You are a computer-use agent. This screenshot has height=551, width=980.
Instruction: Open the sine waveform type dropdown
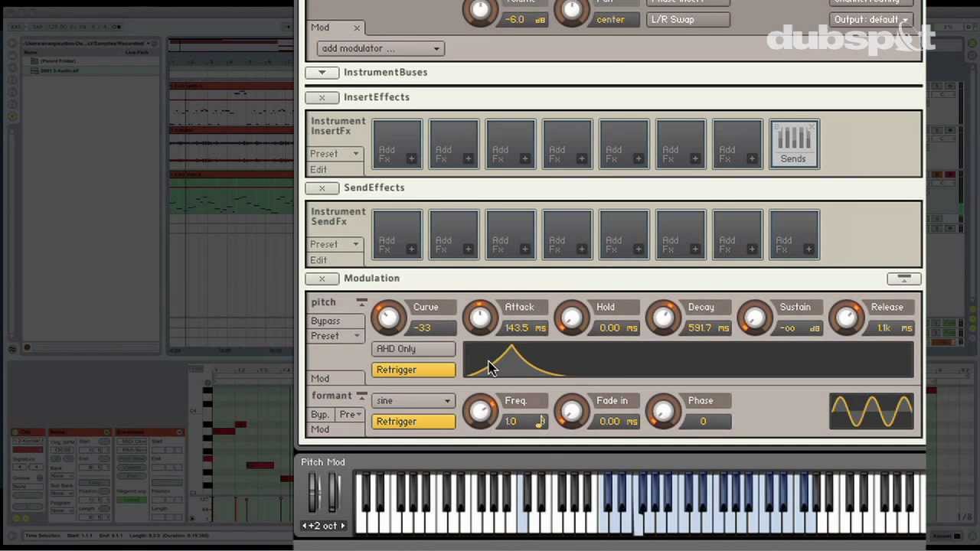[x=414, y=400]
